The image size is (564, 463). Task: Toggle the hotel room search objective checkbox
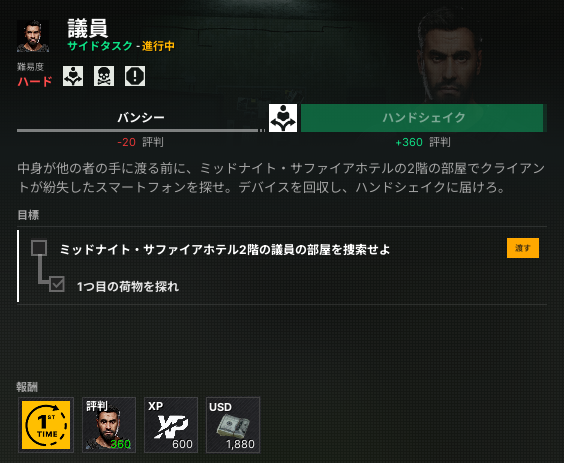click(39, 248)
